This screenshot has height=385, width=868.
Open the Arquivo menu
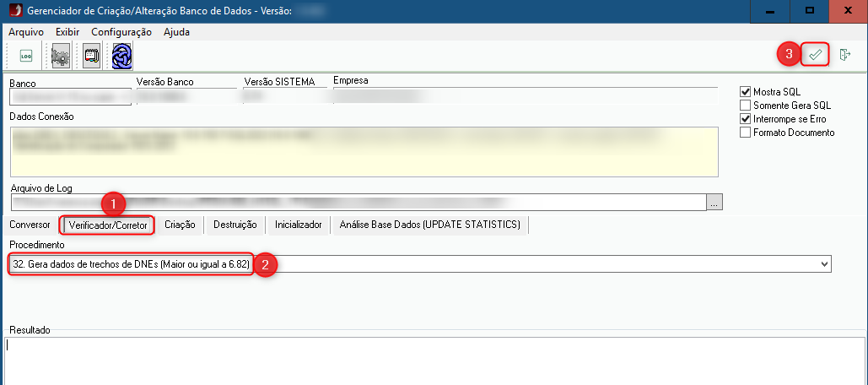pyautogui.click(x=25, y=32)
